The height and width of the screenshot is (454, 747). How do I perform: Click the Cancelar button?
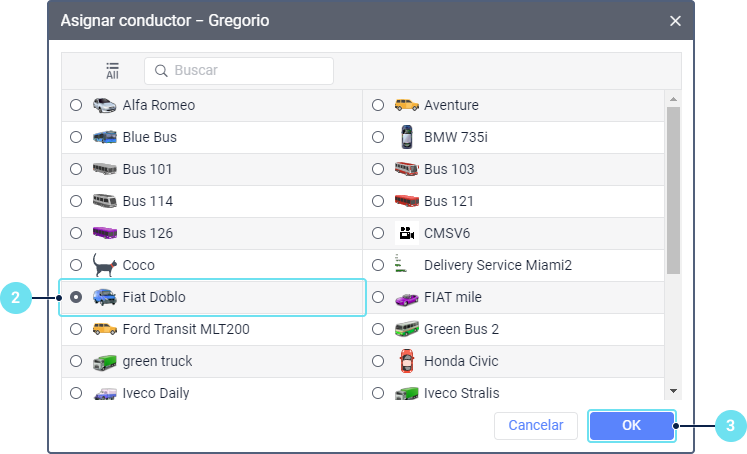(536, 425)
